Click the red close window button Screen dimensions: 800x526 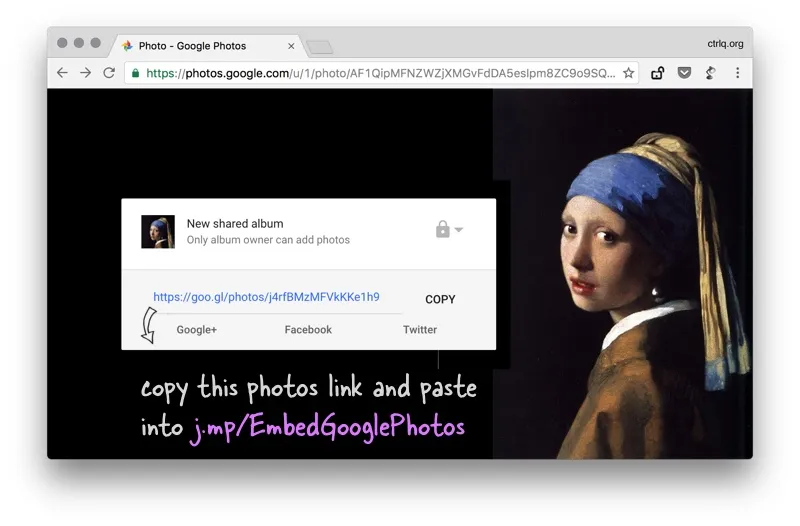[62, 43]
